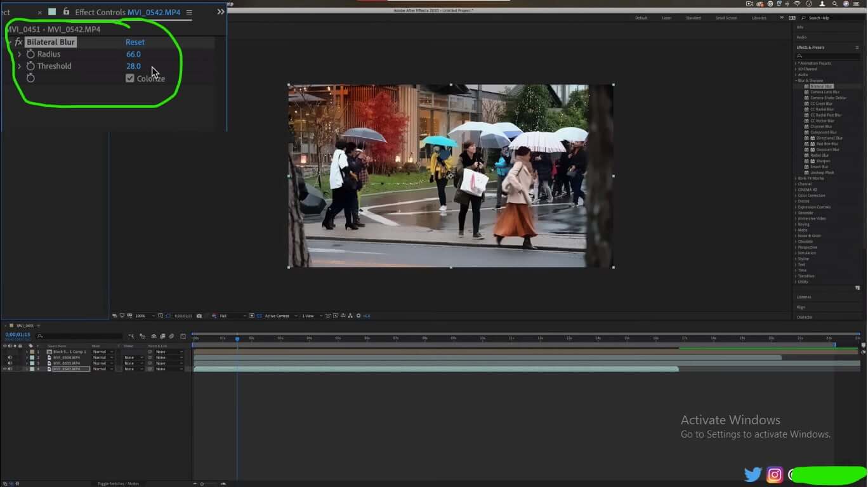Open the magnification ratio 100% dropdown
This screenshot has height=487, width=868.
tap(144, 316)
